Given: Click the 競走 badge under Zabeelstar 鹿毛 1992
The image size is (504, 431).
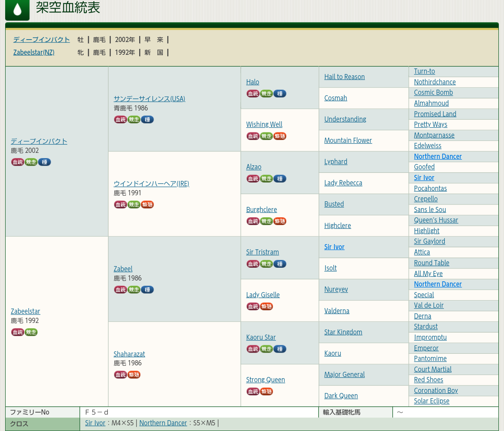Looking at the screenshot, I should click(x=31, y=332).
